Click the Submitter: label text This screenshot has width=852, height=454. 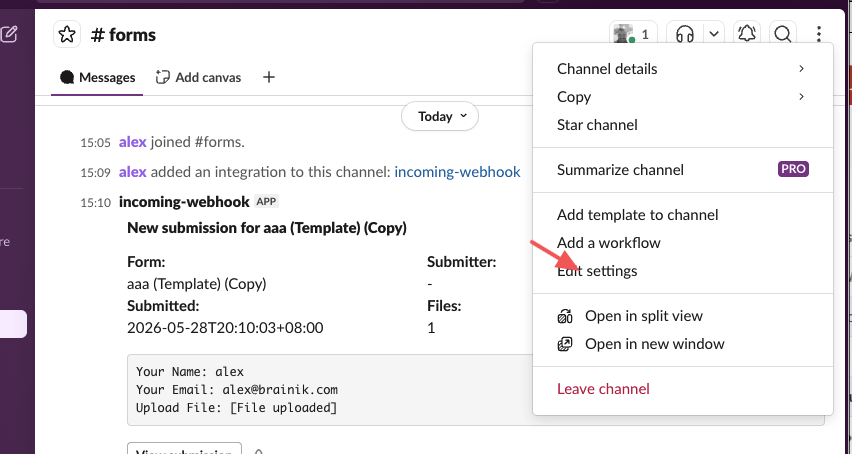tap(462, 262)
